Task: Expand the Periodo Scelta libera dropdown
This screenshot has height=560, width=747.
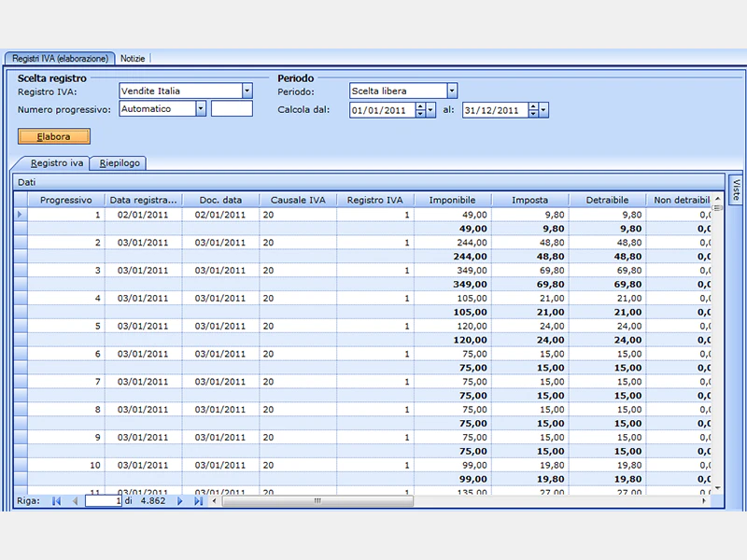Action: pyautogui.click(x=452, y=91)
